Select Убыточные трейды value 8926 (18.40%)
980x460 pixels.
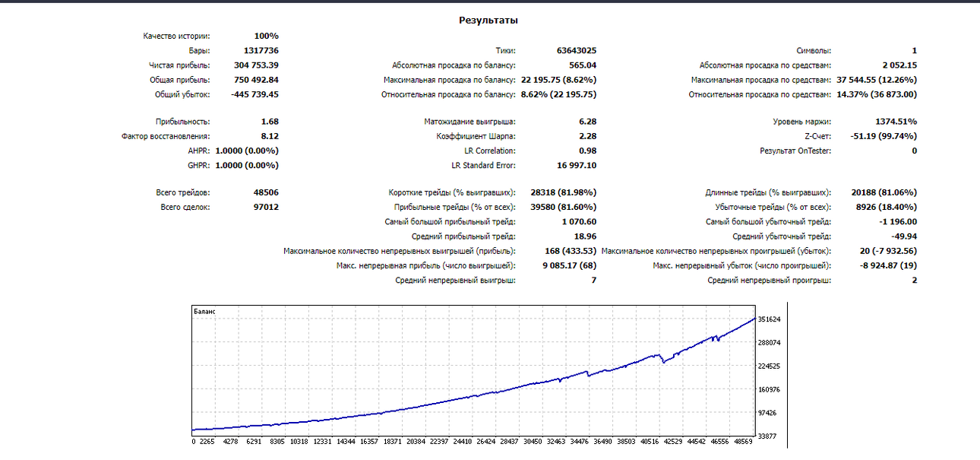887,208
